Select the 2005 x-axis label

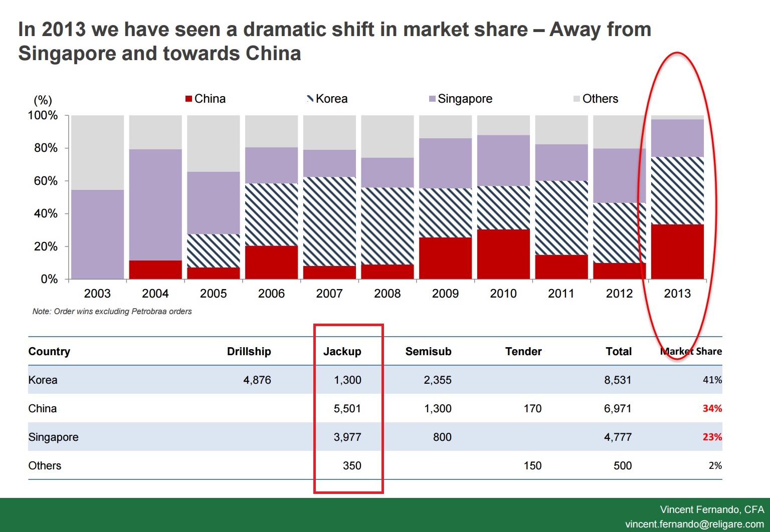(214, 294)
